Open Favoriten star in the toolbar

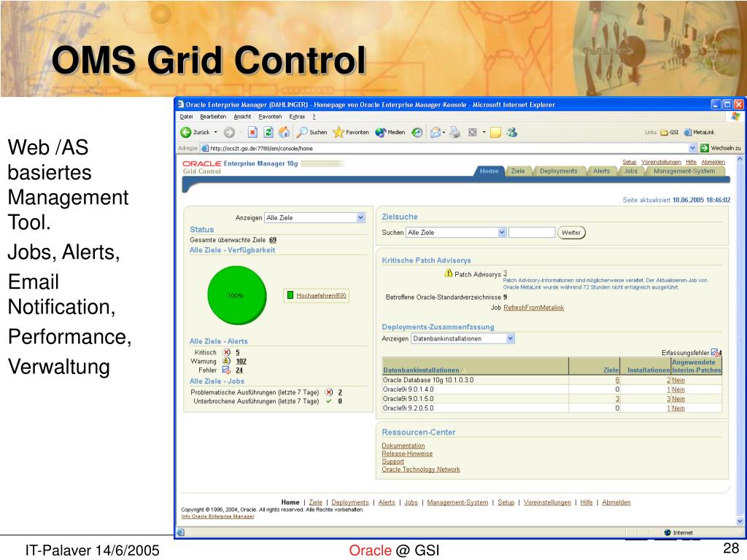point(351,133)
